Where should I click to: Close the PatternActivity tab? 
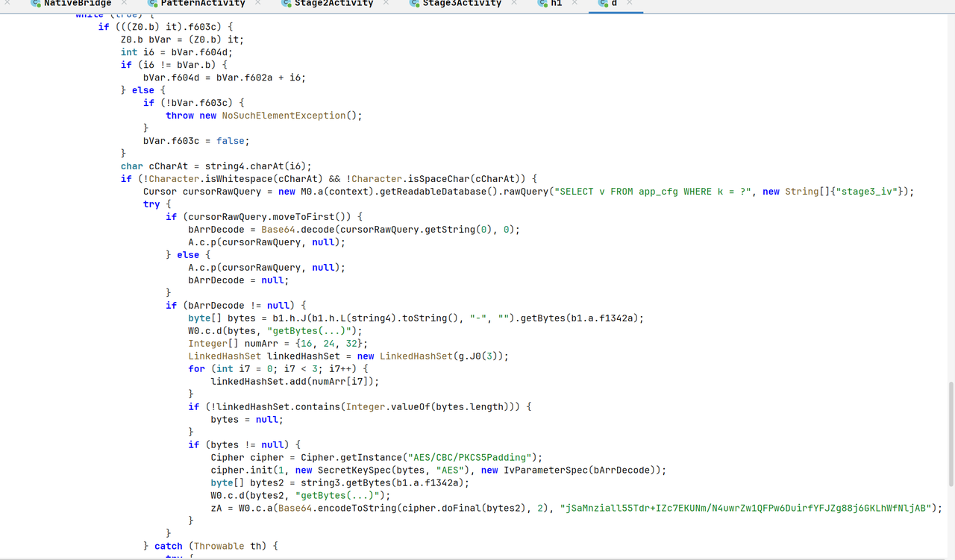point(258,3)
